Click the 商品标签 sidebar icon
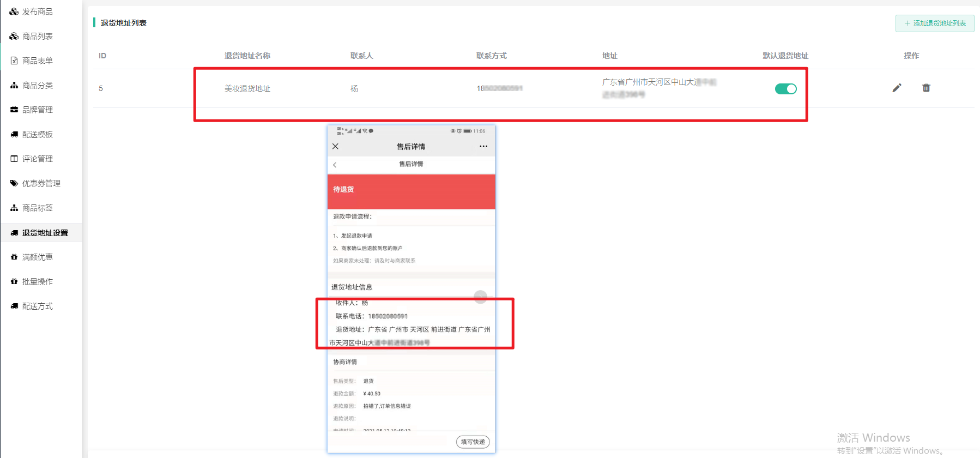This screenshot has width=980, height=458. (x=14, y=208)
